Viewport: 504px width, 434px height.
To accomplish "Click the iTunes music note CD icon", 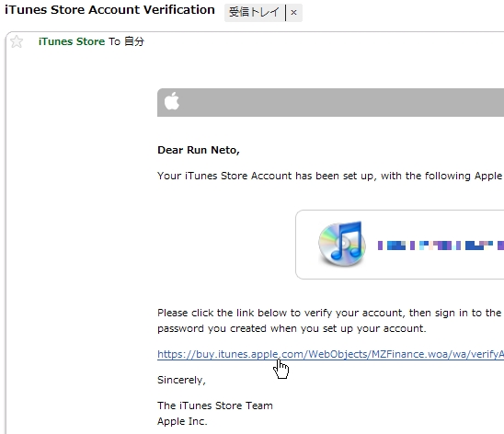I will point(342,244).
